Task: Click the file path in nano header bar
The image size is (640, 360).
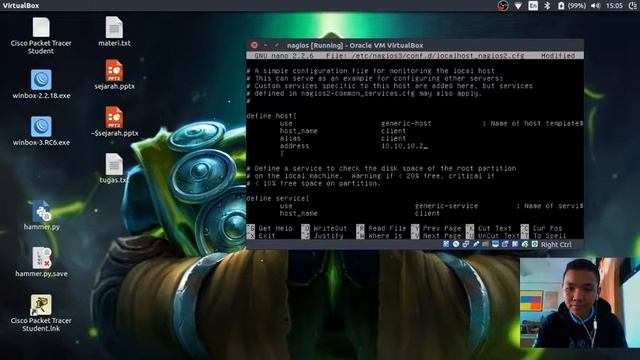Action: click(438, 56)
